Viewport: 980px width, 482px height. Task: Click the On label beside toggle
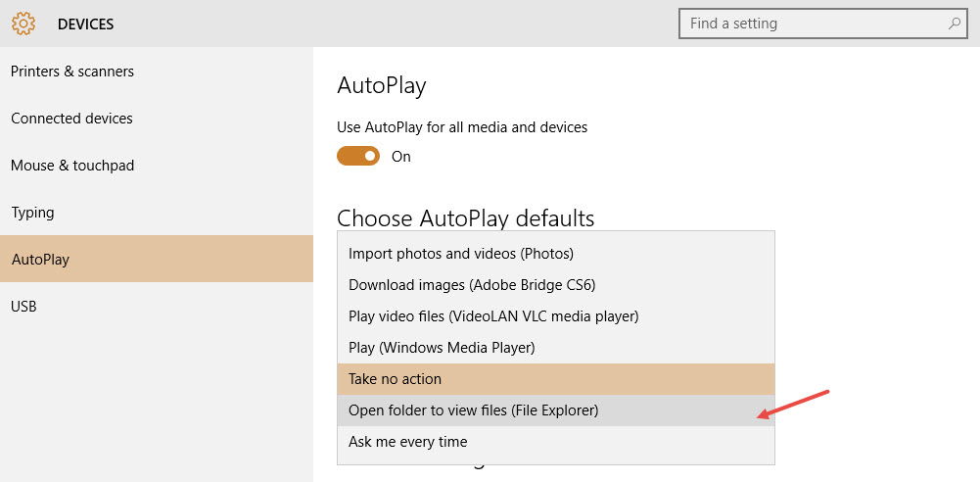pos(401,157)
